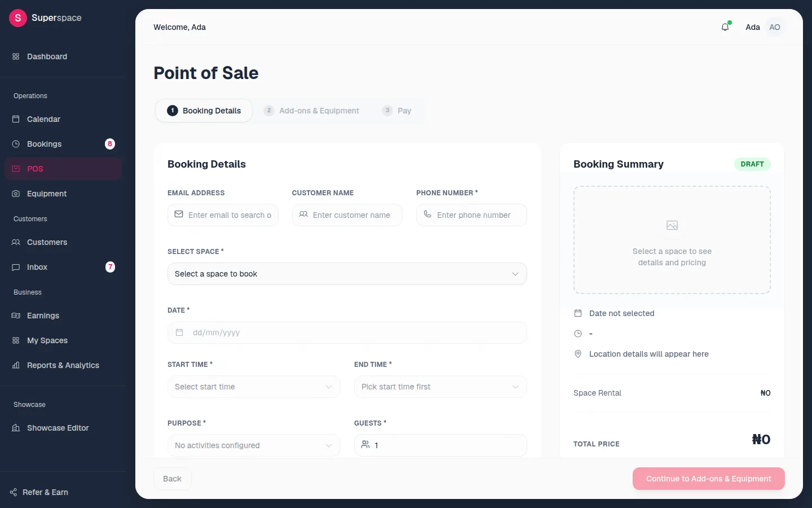Click the Reports & Analytics chart icon

(16, 365)
